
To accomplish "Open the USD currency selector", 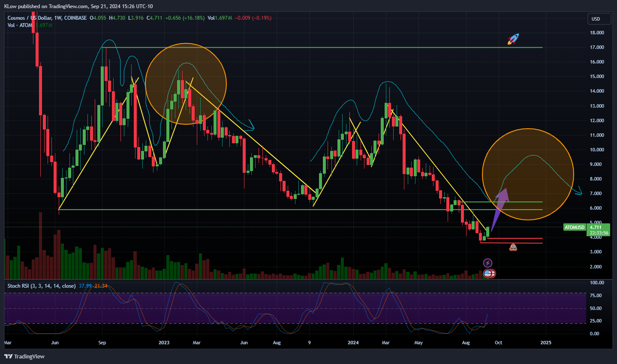I will tap(599, 19).
